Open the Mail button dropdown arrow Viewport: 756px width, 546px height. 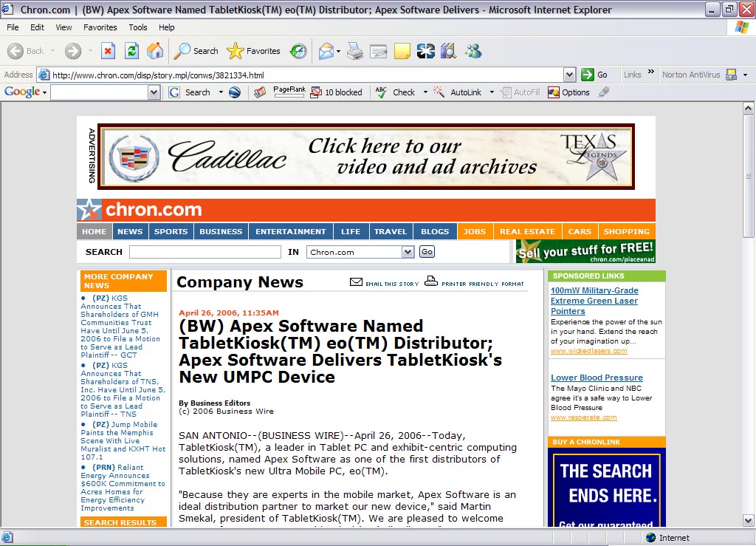(338, 51)
